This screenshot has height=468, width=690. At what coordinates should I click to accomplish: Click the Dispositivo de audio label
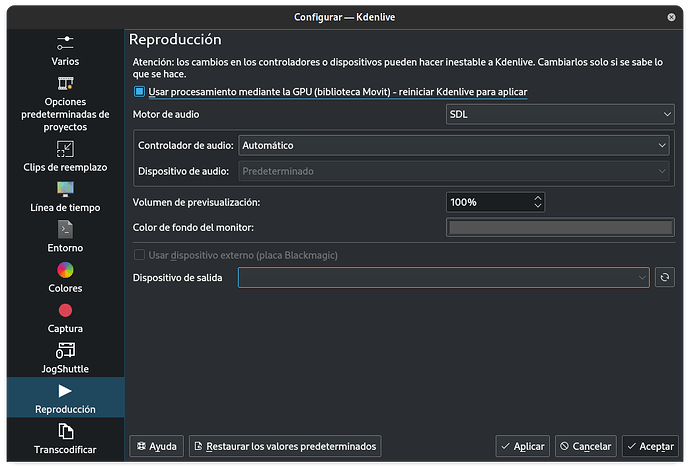click(184, 171)
